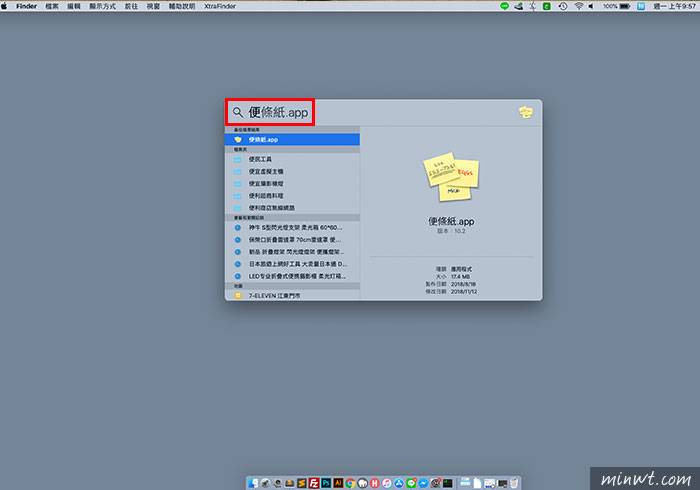Open the Terminal icon in the Dock
The width and height of the screenshot is (700, 490).
point(445,483)
